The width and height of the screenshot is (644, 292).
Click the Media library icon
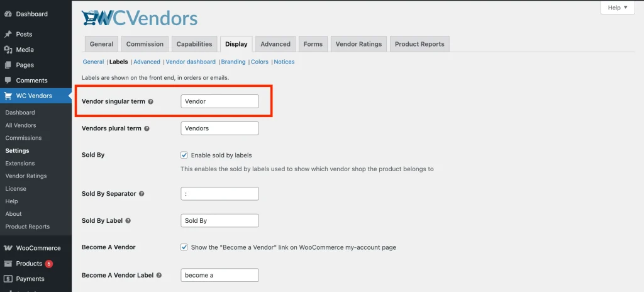click(x=8, y=50)
